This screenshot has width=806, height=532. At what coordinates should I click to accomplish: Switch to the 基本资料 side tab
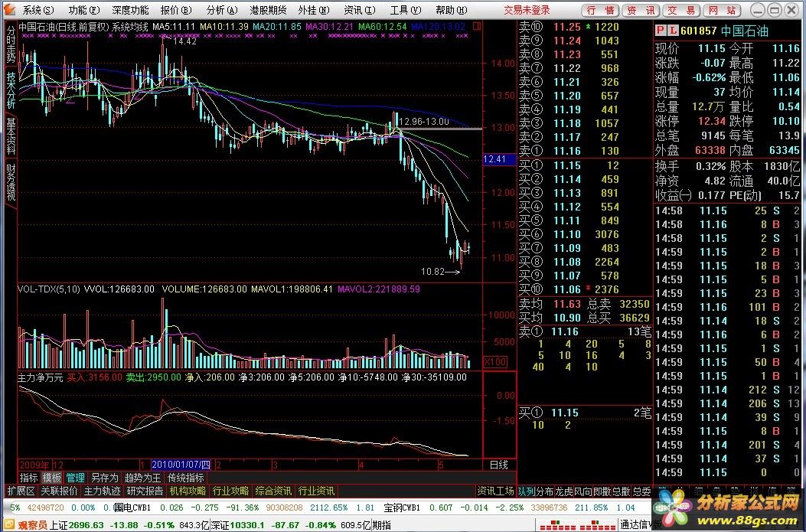(x=11, y=136)
